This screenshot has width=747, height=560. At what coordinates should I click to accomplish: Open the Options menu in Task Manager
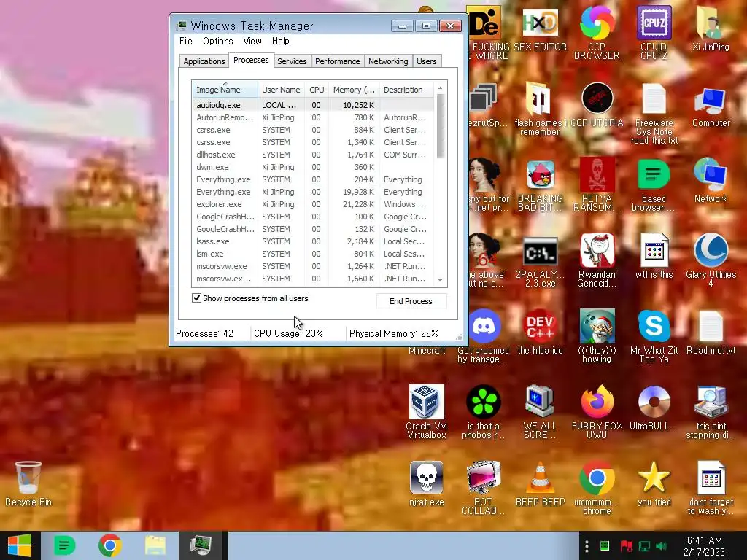(217, 42)
